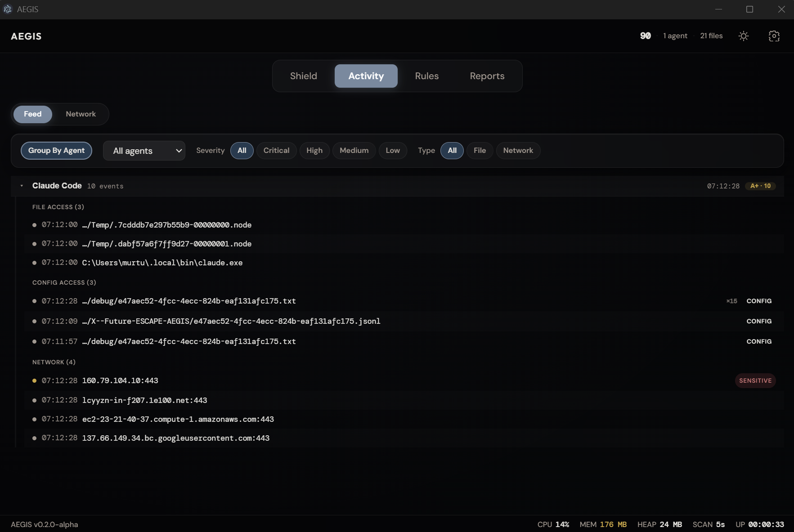Click the score 90 in header

tap(646, 36)
